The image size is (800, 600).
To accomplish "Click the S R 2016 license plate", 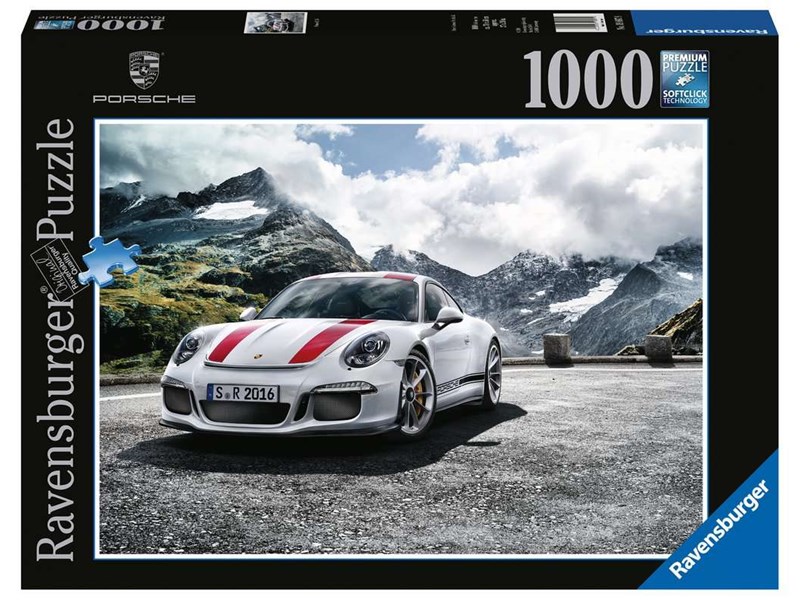I will coord(243,393).
